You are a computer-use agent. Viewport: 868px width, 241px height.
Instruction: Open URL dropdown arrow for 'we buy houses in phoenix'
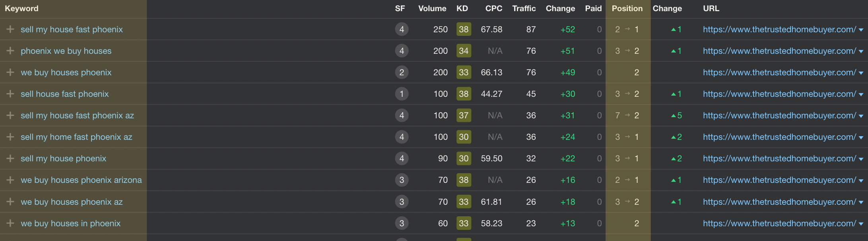pos(861,224)
